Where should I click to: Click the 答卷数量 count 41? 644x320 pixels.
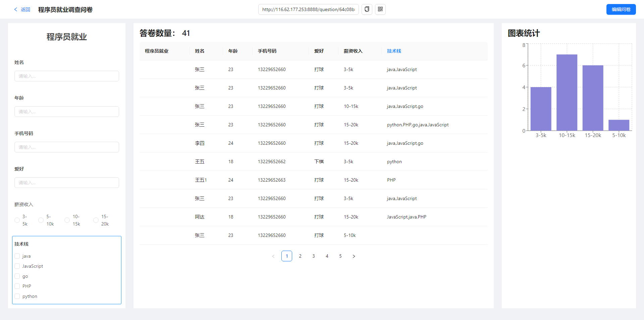[186, 33]
